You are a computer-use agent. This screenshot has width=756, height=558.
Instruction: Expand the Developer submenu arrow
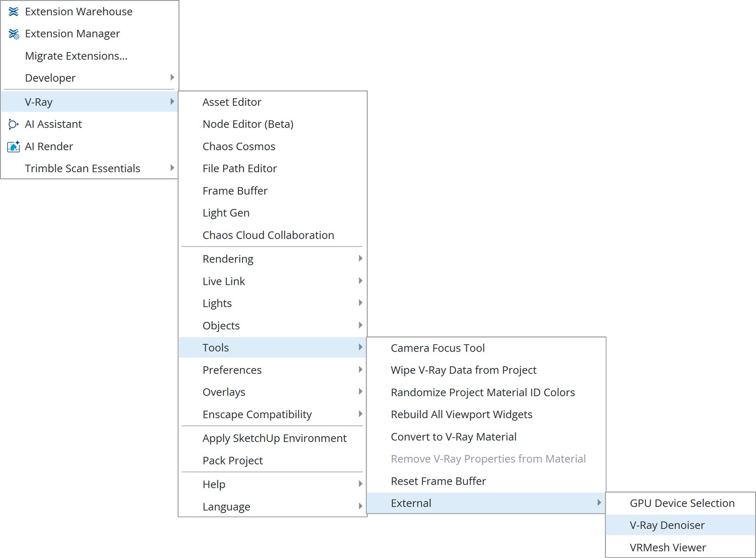172,77
